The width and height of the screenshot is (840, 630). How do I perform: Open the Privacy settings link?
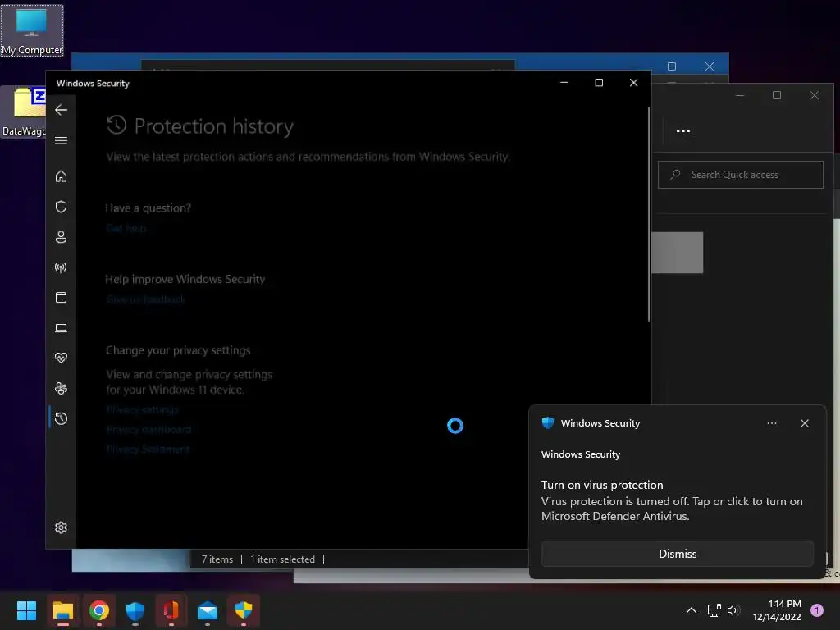click(143, 410)
